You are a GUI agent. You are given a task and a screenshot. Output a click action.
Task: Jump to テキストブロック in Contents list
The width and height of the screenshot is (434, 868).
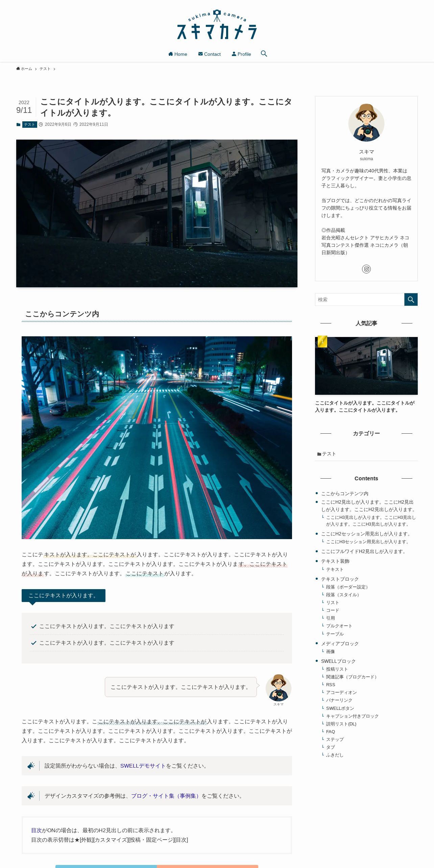(x=340, y=579)
